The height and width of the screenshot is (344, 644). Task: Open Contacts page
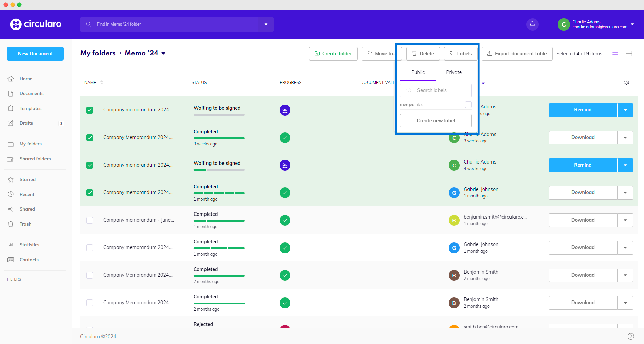[29, 260]
